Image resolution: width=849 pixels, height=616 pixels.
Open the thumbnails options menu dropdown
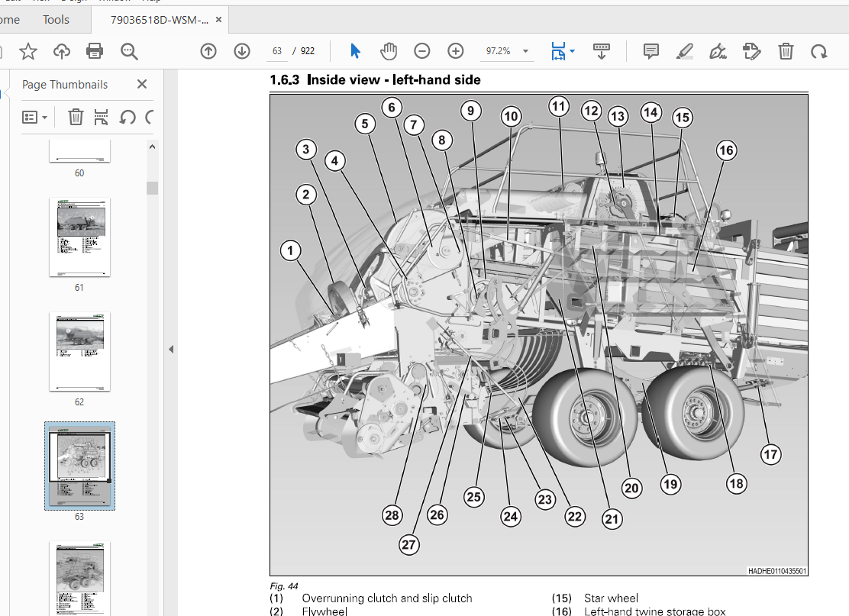point(34,117)
